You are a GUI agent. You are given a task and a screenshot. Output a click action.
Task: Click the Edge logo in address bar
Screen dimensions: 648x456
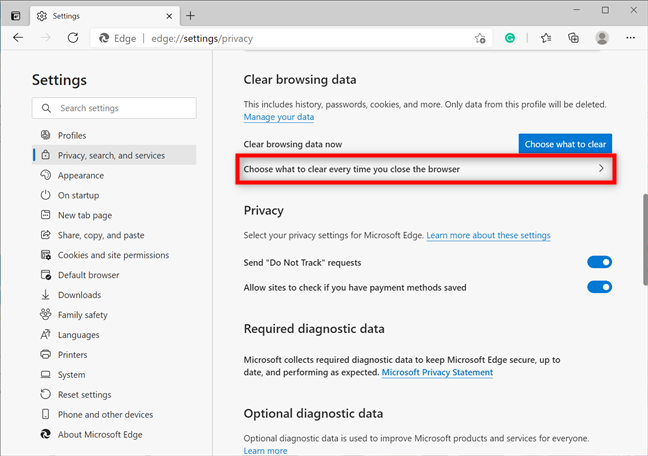tap(104, 38)
